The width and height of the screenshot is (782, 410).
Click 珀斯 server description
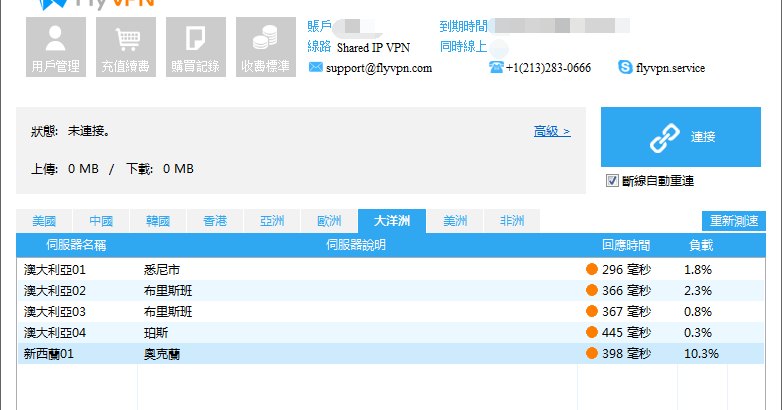click(x=156, y=333)
